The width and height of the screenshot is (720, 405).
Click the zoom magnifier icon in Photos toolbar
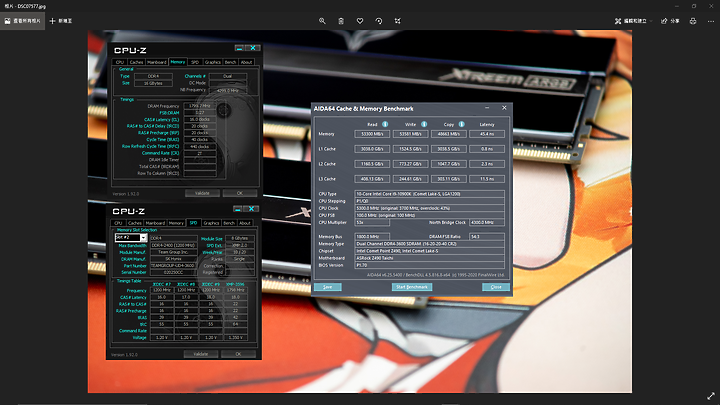(322, 21)
